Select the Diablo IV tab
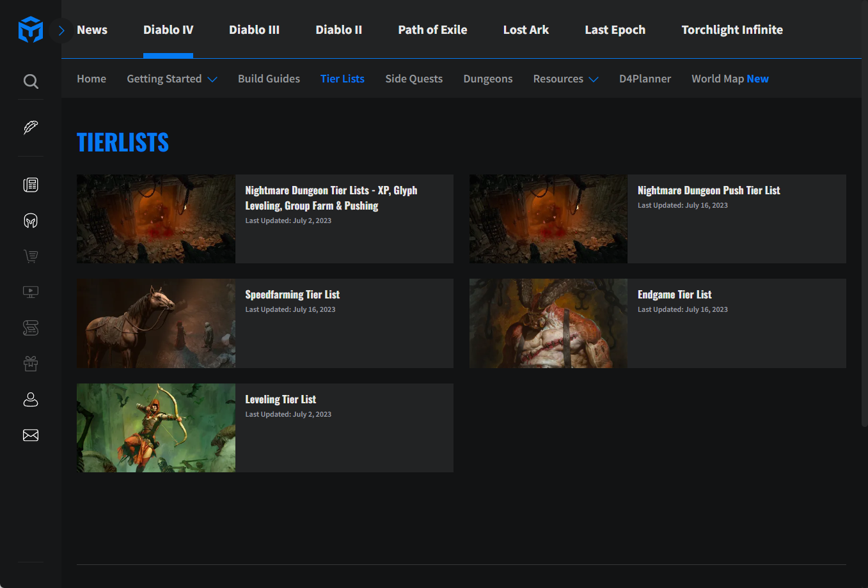The height and width of the screenshot is (588, 868). pyautogui.click(x=168, y=30)
